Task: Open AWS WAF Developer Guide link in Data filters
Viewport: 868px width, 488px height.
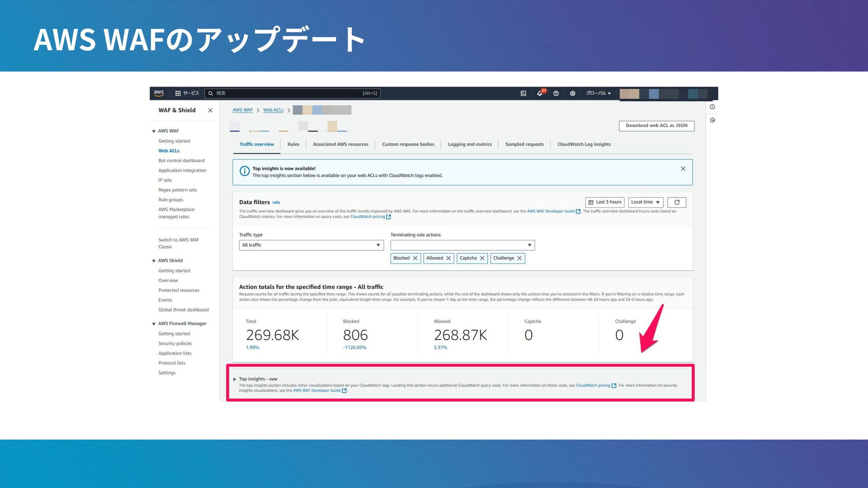Action: 553,211
